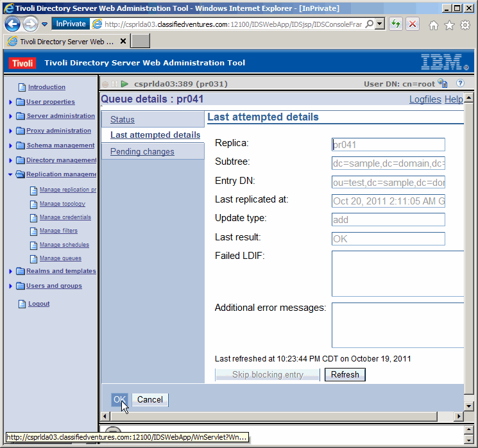The image size is (478, 448).
Task: Click the server pause status icon
Action: [115, 84]
